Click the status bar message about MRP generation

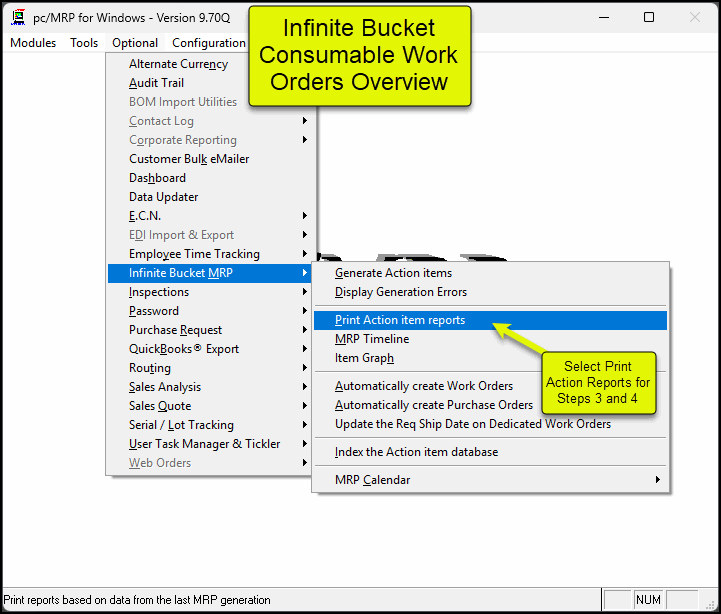pyautogui.click(x=137, y=600)
